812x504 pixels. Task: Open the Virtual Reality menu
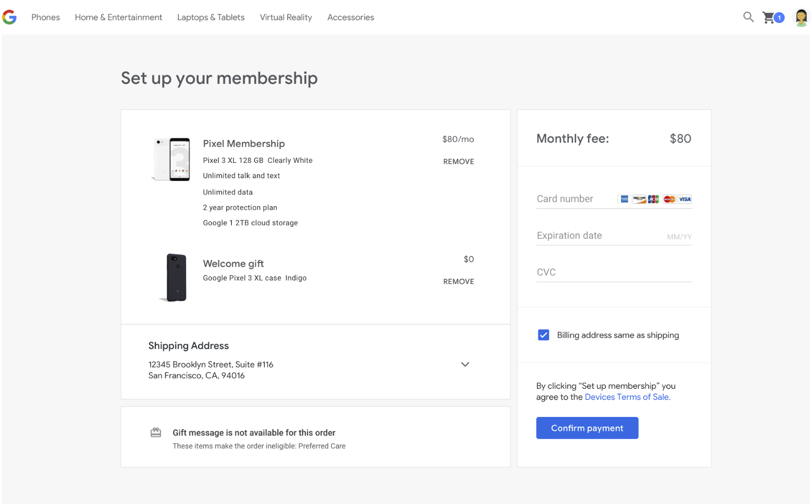click(x=286, y=18)
